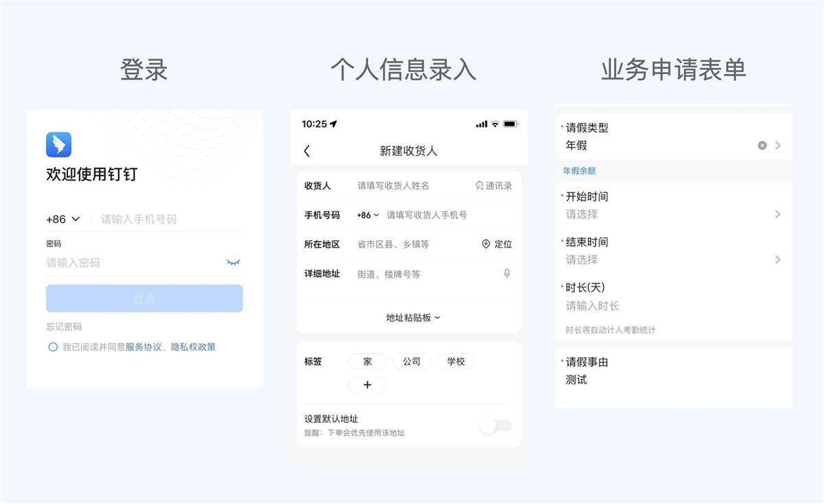Open the 服务协议 link
The height and width of the screenshot is (504, 824).
coord(144,347)
